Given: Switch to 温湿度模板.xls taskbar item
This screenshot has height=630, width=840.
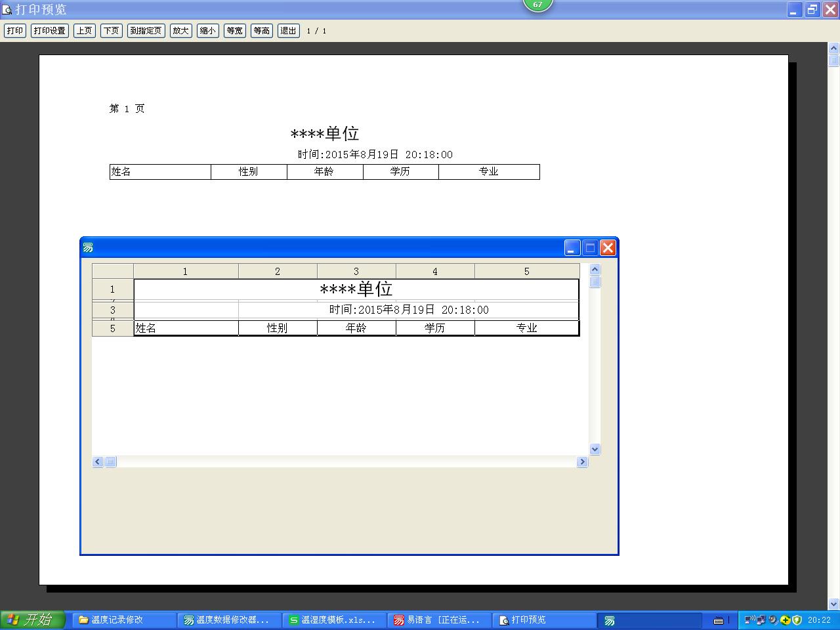Looking at the screenshot, I should [334, 620].
